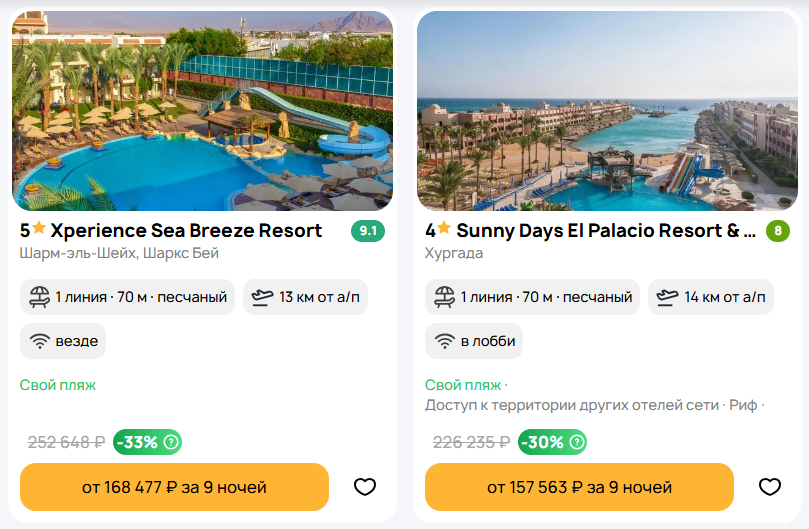Click the question icon on the -30% discount badge
Viewport: 809px width, 529px height.
coord(576,442)
